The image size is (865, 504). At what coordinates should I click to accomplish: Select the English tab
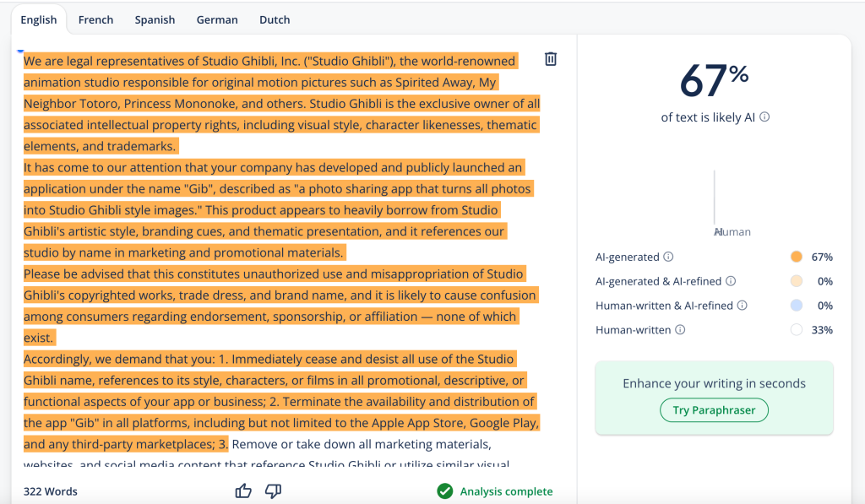tap(39, 19)
